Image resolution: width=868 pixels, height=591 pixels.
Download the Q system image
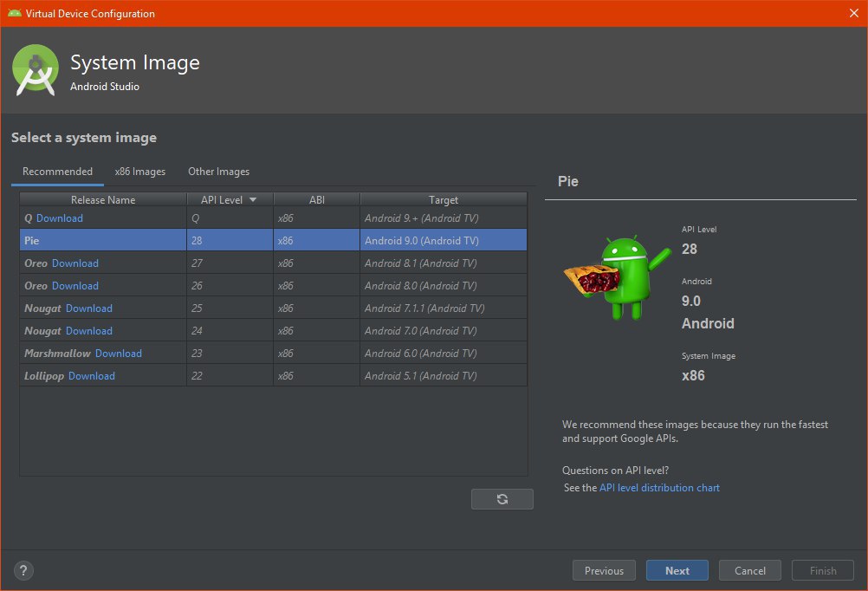(60, 218)
